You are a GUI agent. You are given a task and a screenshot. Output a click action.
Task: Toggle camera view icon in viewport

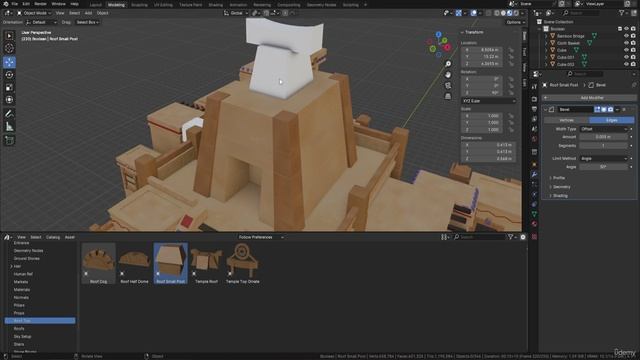coord(448,85)
